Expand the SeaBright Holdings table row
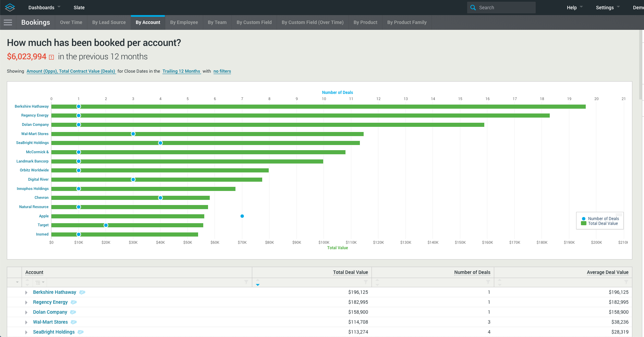This screenshot has height=337, width=644. (26, 332)
